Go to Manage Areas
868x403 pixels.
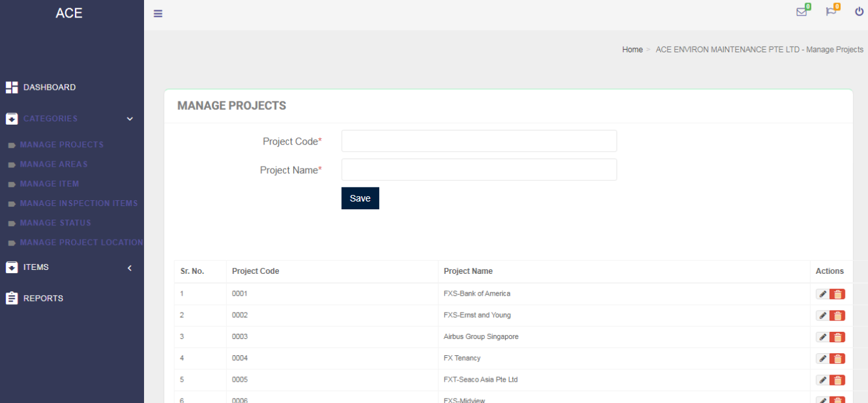click(x=54, y=165)
